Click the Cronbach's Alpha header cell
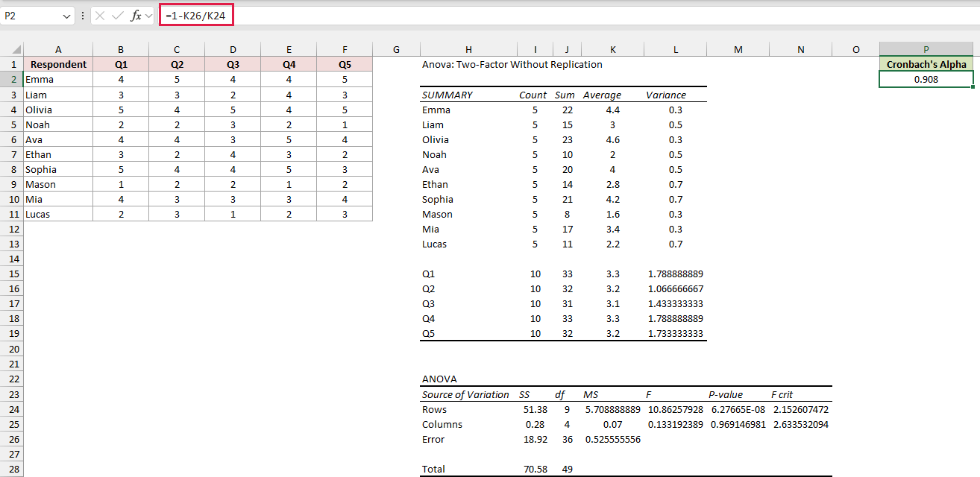The height and width of the screenshot is (477, 980). coord(926,64)
